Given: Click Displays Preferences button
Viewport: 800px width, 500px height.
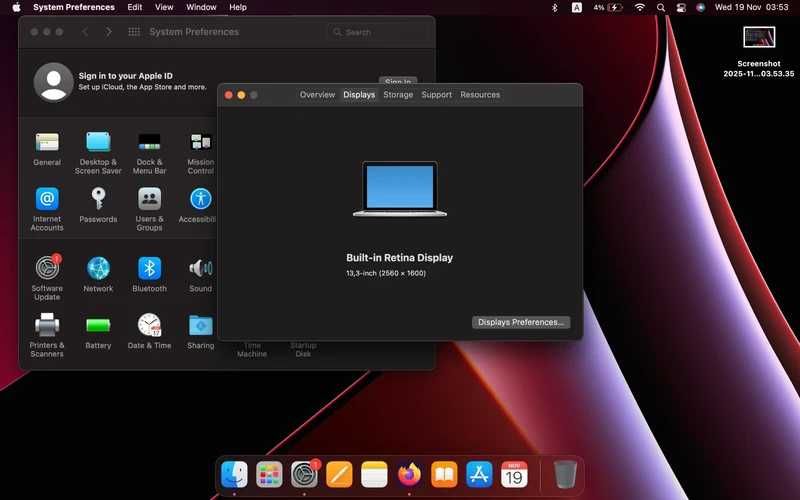Looking at the screenshot, I should tap(521, 322).
